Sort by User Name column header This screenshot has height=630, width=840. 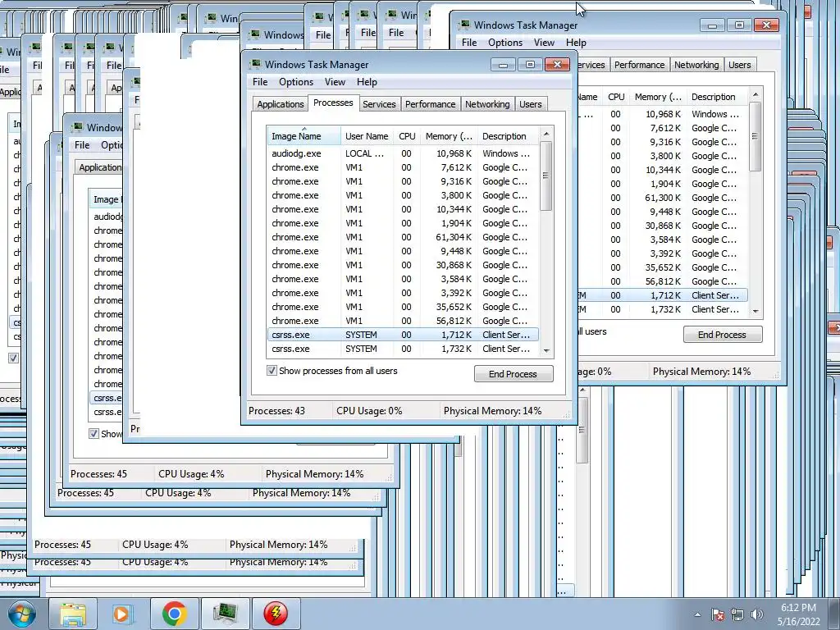point(367,136)
